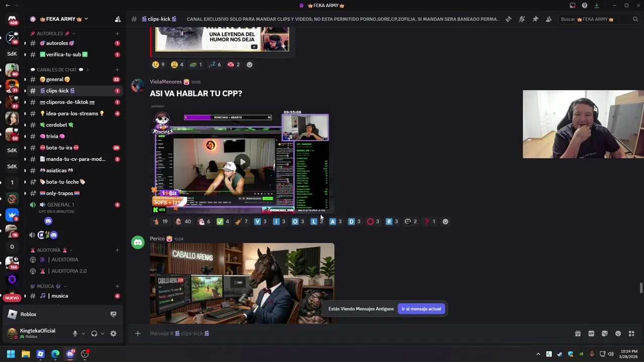The width and height of the screenshot is (644, 362).
Task: Open user settings gear
Action: coord(113,333)
